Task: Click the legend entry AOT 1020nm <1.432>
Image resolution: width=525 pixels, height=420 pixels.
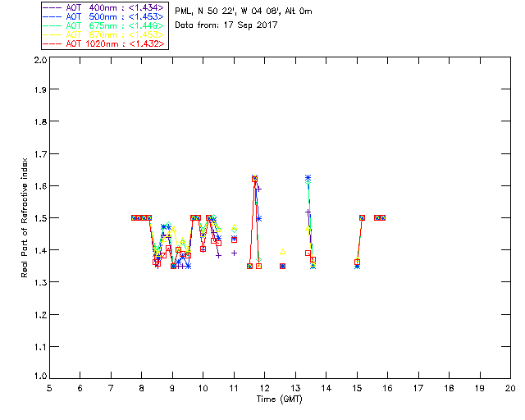Action: (x=104, y=43)
